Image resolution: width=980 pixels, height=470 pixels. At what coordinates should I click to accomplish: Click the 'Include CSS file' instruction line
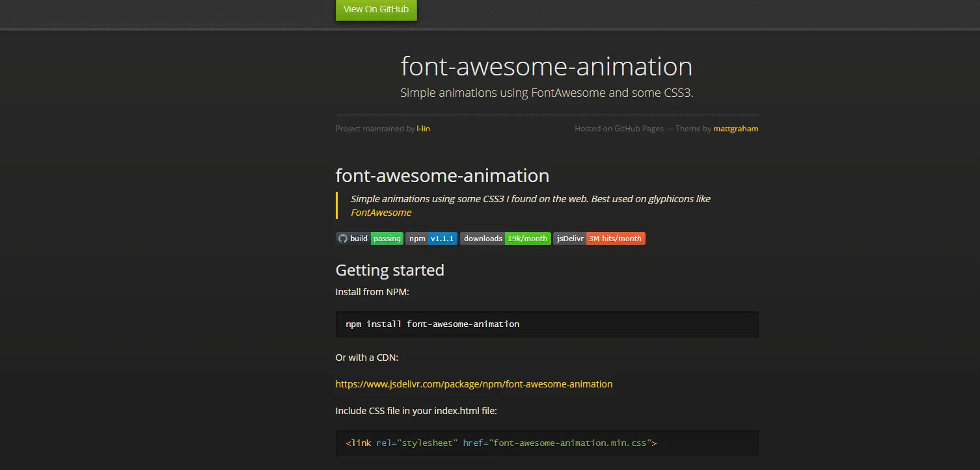coord(416,411)
